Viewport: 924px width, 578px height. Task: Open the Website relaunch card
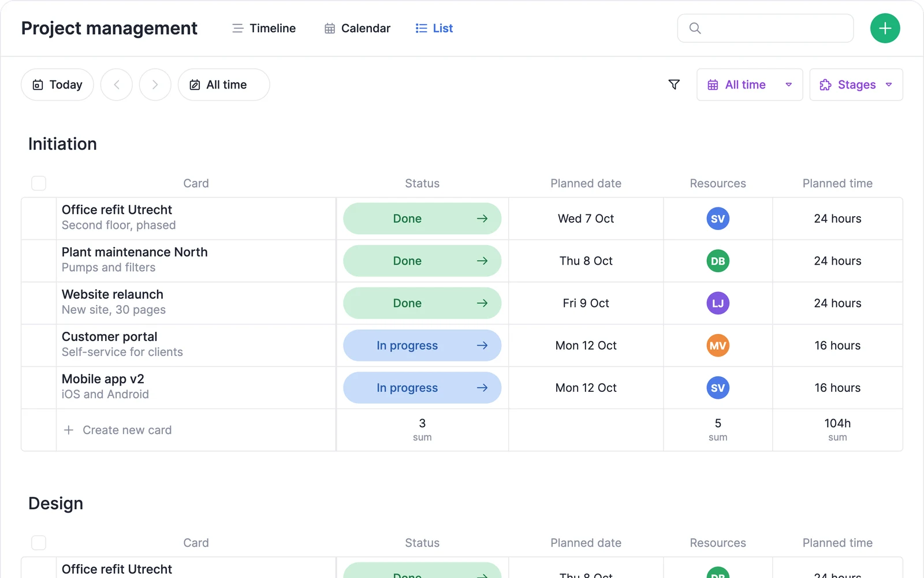coord(113,295)
